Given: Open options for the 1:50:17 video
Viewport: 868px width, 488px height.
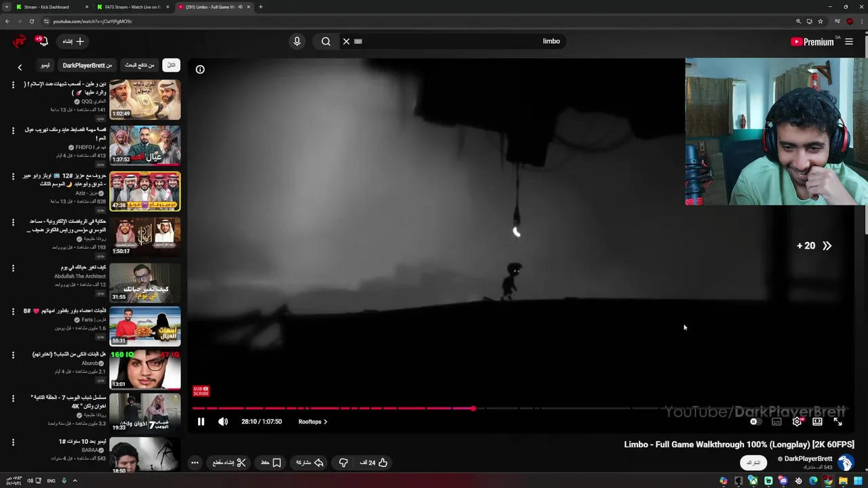Looking at the screenshot, I should (13, 222).
